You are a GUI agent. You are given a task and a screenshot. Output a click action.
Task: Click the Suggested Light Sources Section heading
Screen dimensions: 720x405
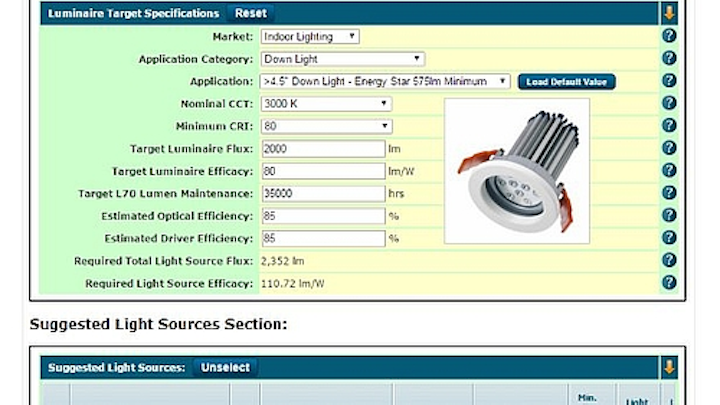(x=158, y=324)
